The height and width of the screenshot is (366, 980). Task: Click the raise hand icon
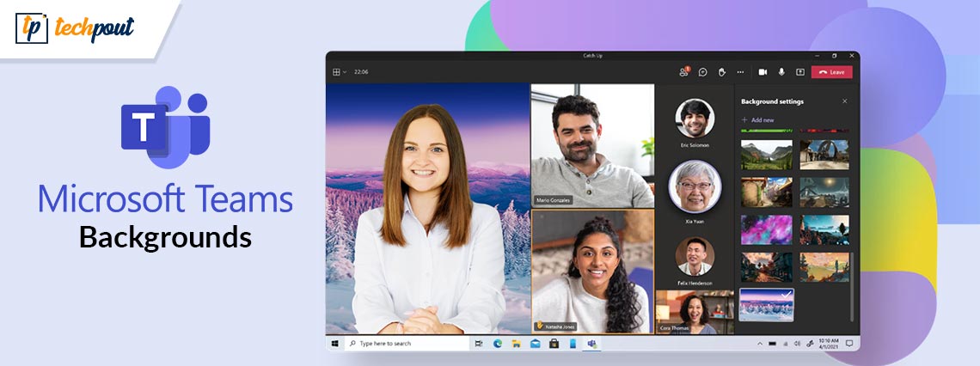point(722,72)
